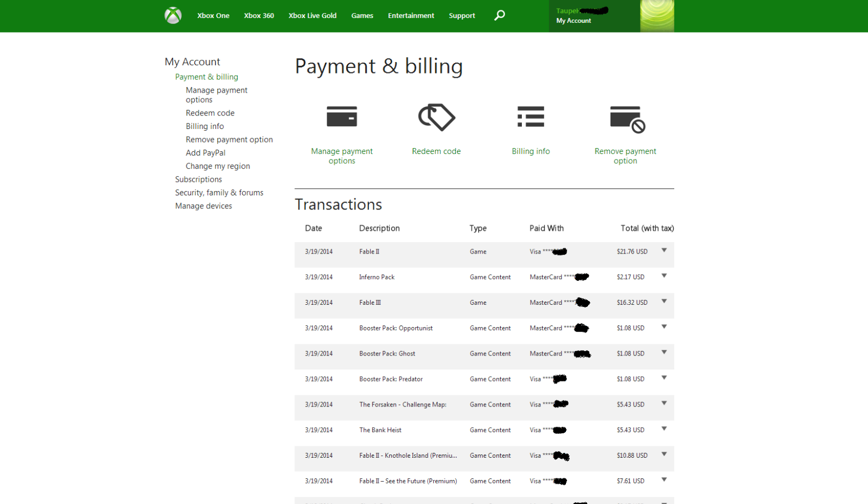
Task: Click Fable II - Knothole Island description
Action: coord(408,456)
